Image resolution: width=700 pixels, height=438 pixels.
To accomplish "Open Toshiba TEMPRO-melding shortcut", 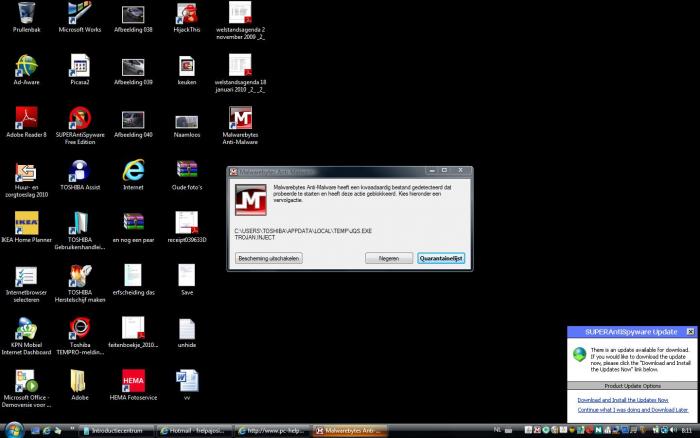I will pos(80,336).
